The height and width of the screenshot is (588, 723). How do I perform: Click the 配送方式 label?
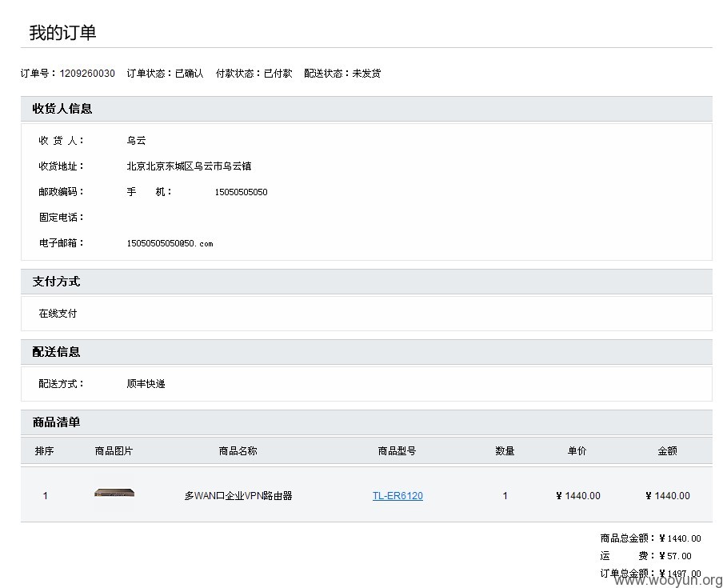[x=61, y=384]
